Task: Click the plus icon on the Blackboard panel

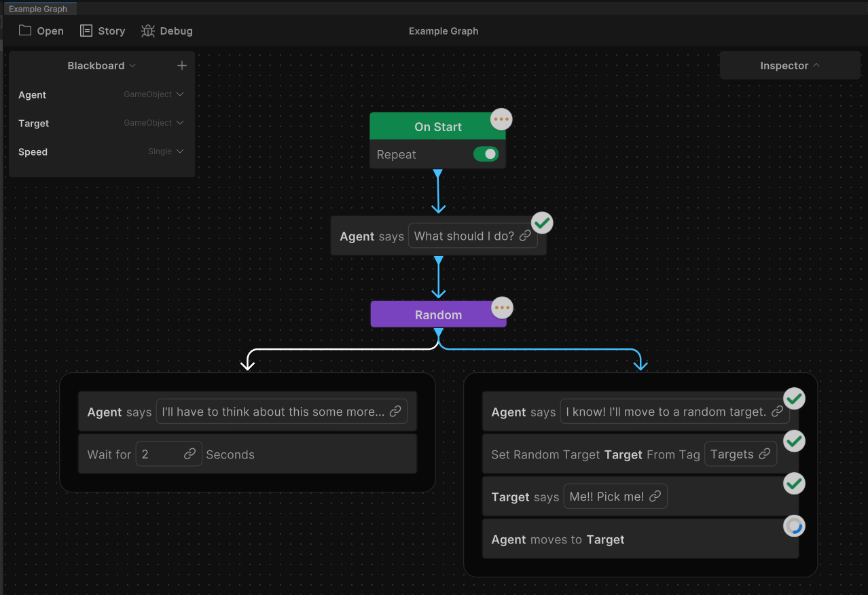Action: (x=181, y=65)
